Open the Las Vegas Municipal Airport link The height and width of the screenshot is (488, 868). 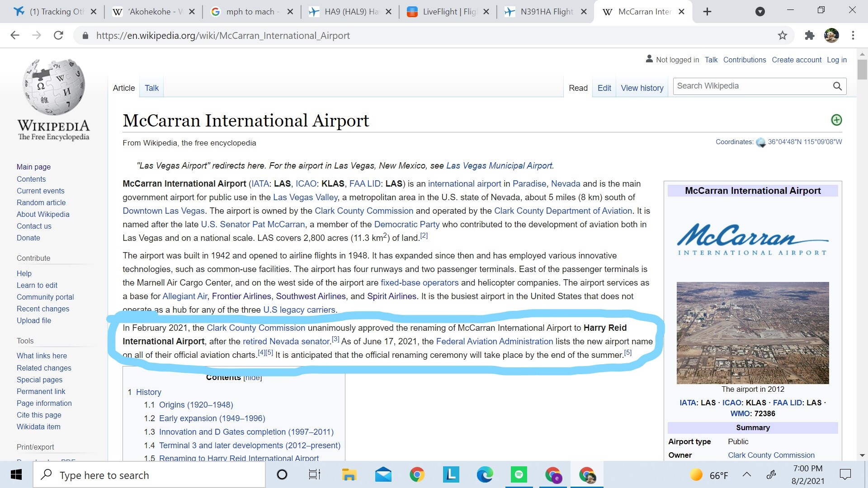pyautogui.click(x=499, y=165)
